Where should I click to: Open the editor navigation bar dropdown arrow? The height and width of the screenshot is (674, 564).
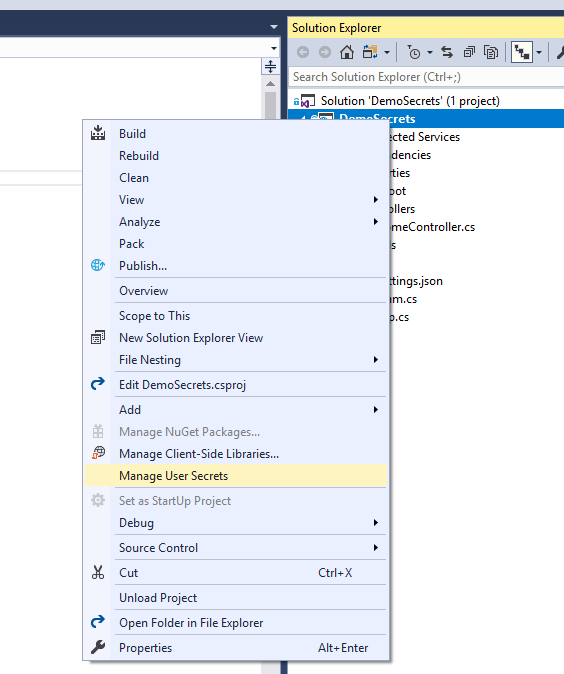tap(274, 48)
